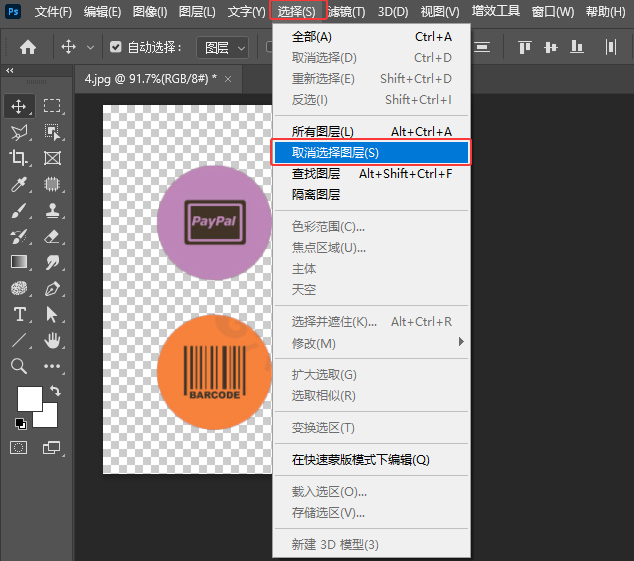Open the 视图(V) menu

[x=440, y=12]
